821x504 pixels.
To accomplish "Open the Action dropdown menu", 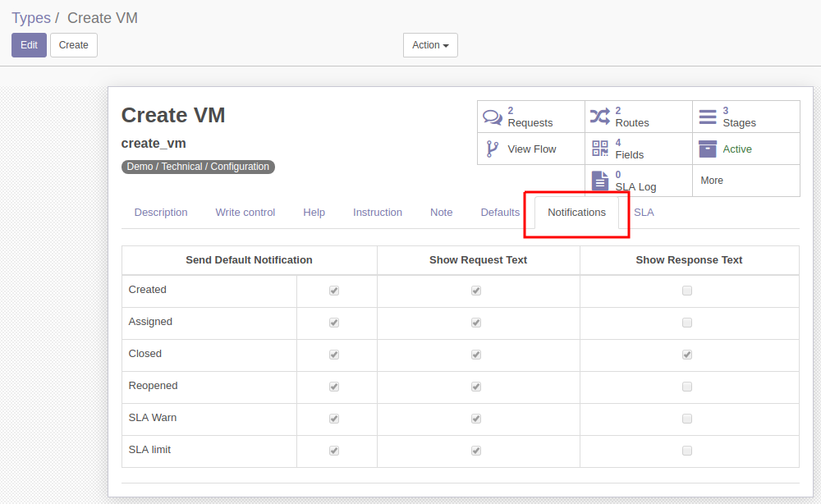I will tap(430, 45).
